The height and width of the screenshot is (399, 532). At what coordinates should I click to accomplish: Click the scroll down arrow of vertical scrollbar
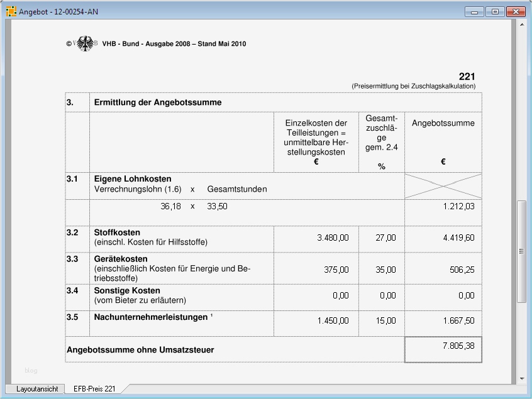522,379
